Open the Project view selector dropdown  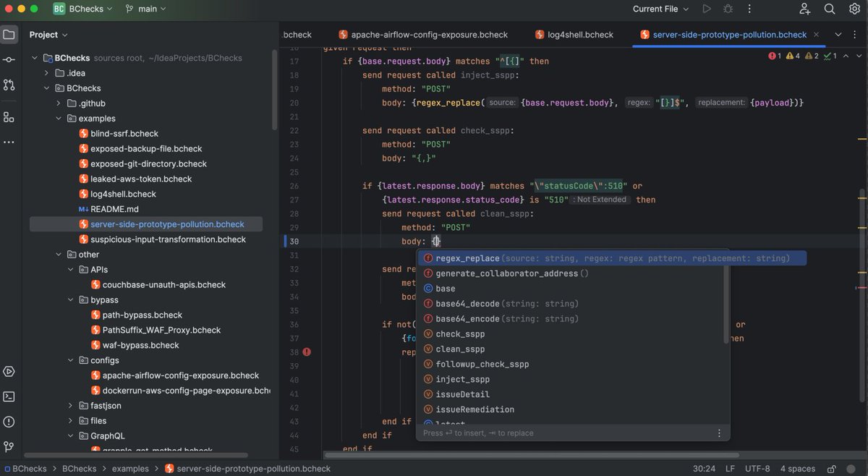pyautogui.click(x=48, y=35)
